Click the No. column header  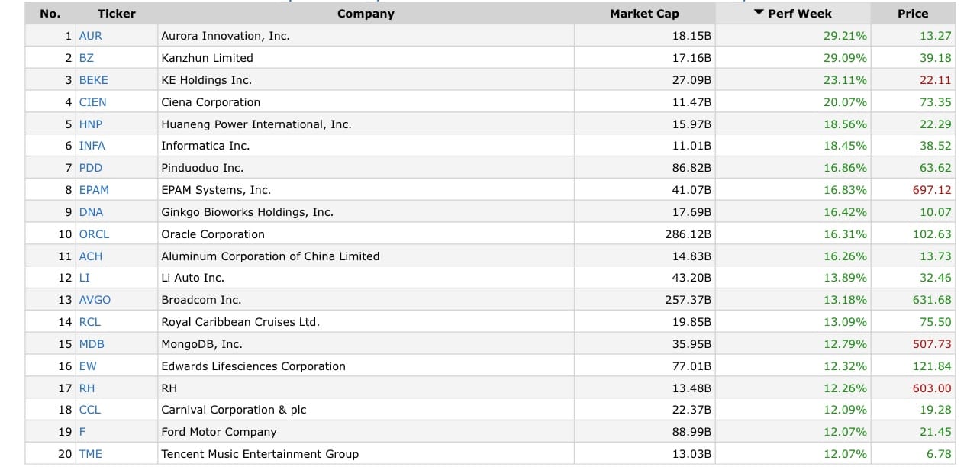pos(50,14)
